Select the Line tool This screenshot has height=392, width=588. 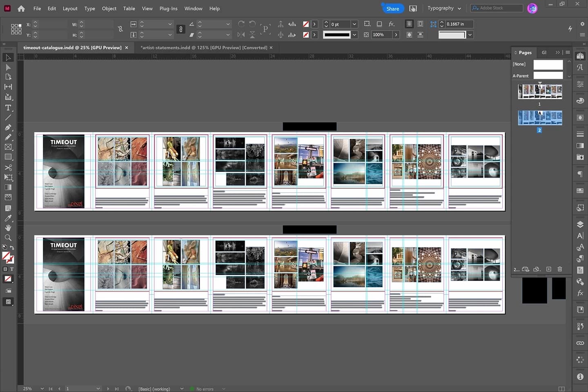[x=8, y=118]
